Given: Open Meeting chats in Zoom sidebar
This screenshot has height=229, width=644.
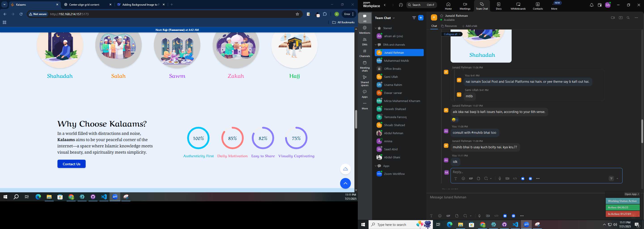Looking at the screenshot, I should pos(365,66).
